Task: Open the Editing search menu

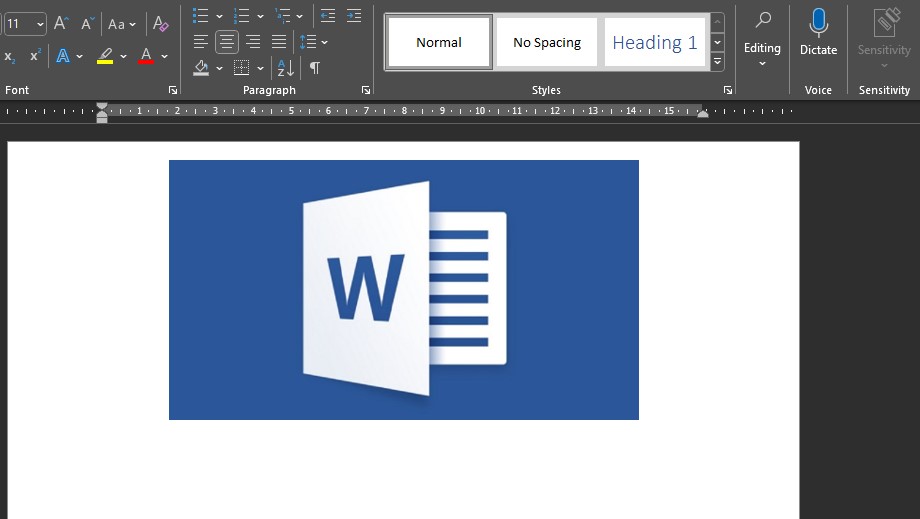Action: 762,39
